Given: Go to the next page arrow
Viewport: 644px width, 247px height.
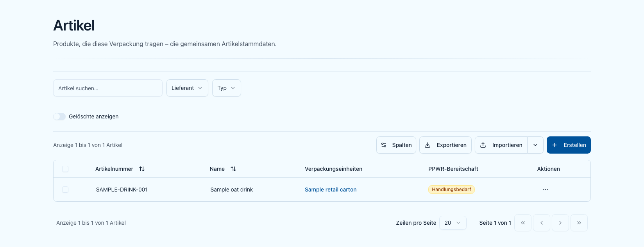Looking at the screenshot, I should tap(560, 223).
